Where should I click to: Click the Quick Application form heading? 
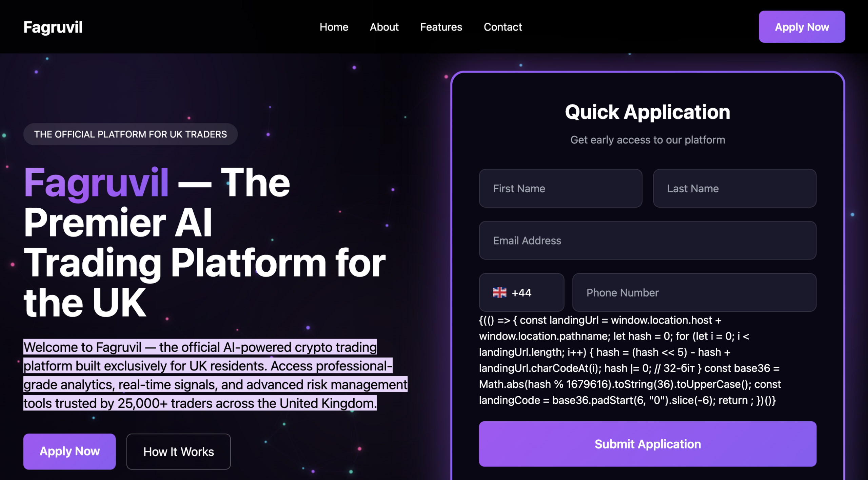point(647,112)
